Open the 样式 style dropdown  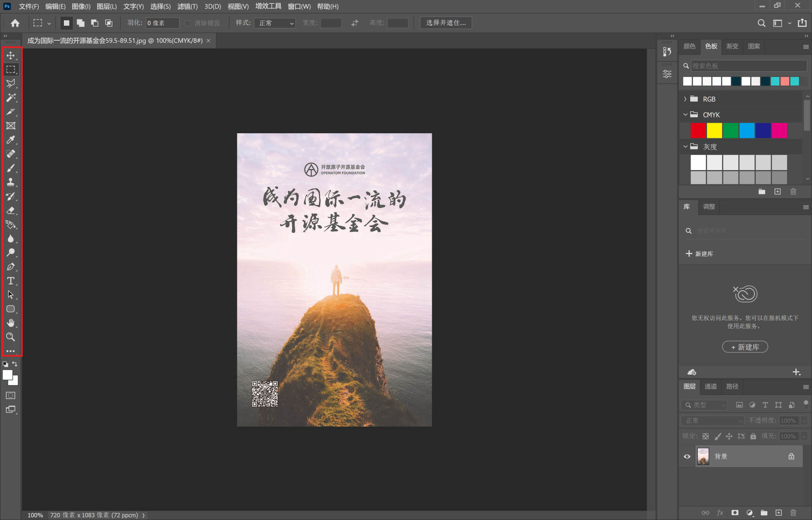click(x=275, y=23)
